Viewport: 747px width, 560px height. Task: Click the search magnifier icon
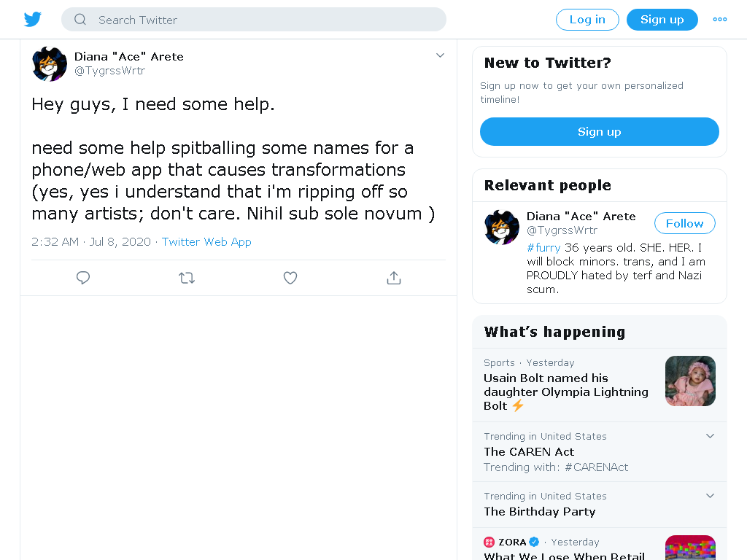(80, 20)
